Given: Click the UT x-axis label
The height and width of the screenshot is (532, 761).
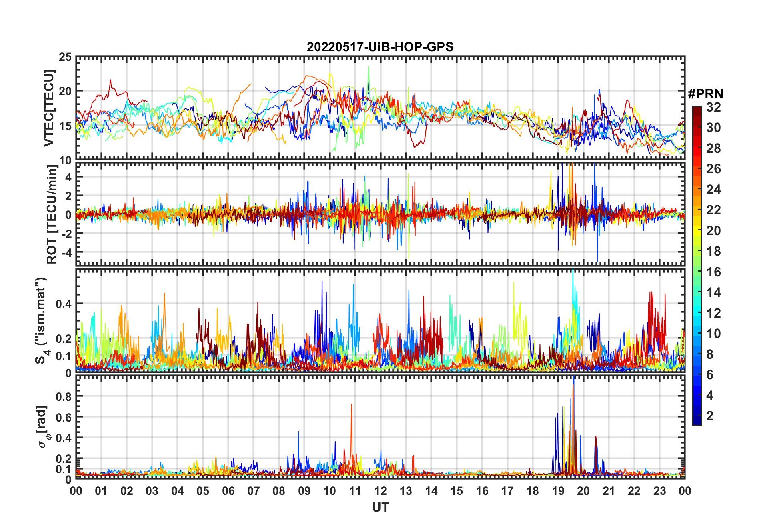Looking at the screenshot, I should pos(380,507).
